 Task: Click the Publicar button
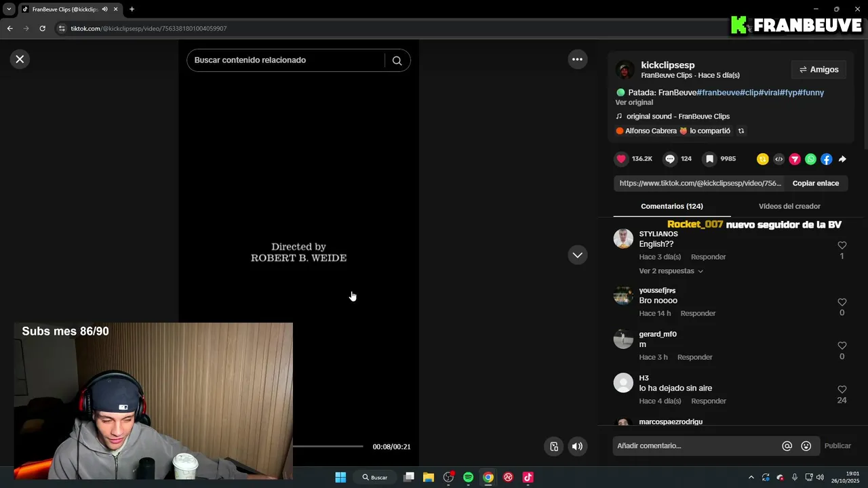click(x=837, y=446)
